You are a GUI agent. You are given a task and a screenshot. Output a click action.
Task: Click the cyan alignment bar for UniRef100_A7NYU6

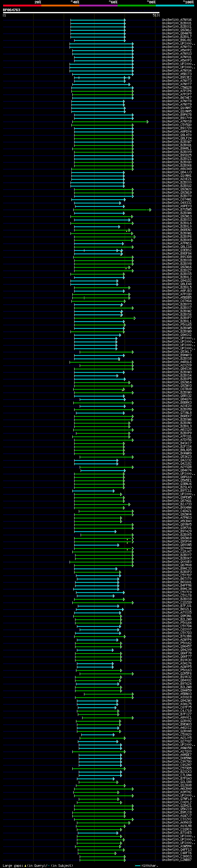(98, 20)
